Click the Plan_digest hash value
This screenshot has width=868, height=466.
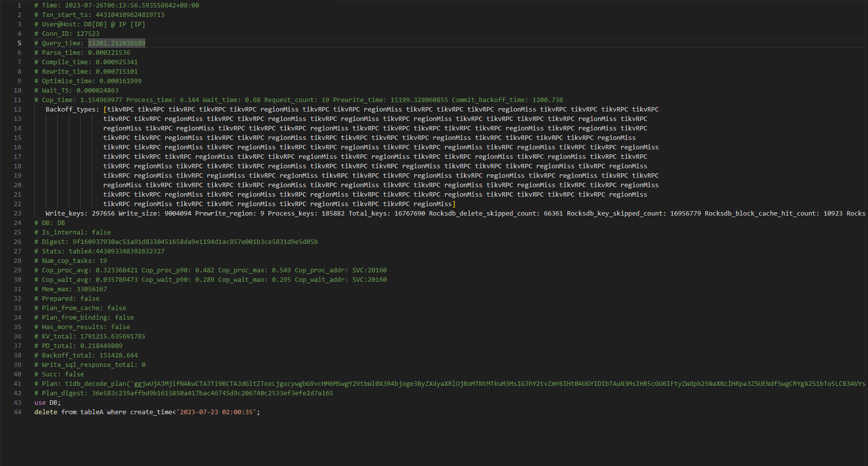click(x=212, y=393)
